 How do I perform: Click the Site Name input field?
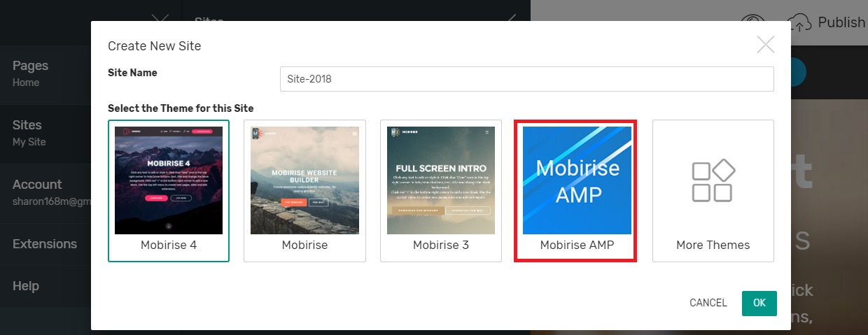(526, 79)
